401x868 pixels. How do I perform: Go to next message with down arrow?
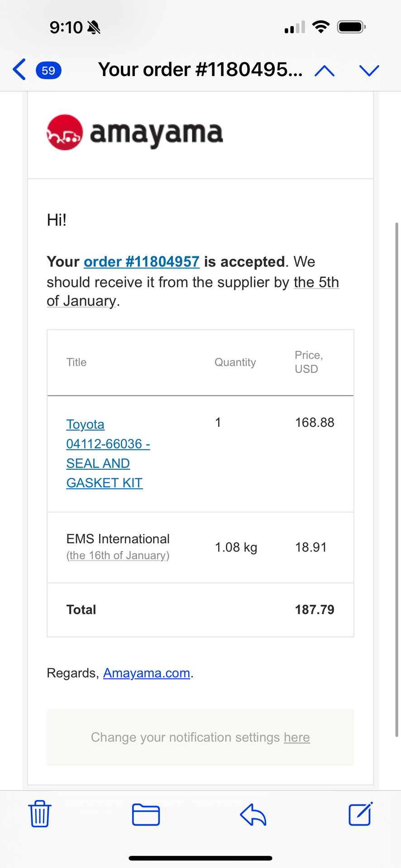click(x=369, y=71)
